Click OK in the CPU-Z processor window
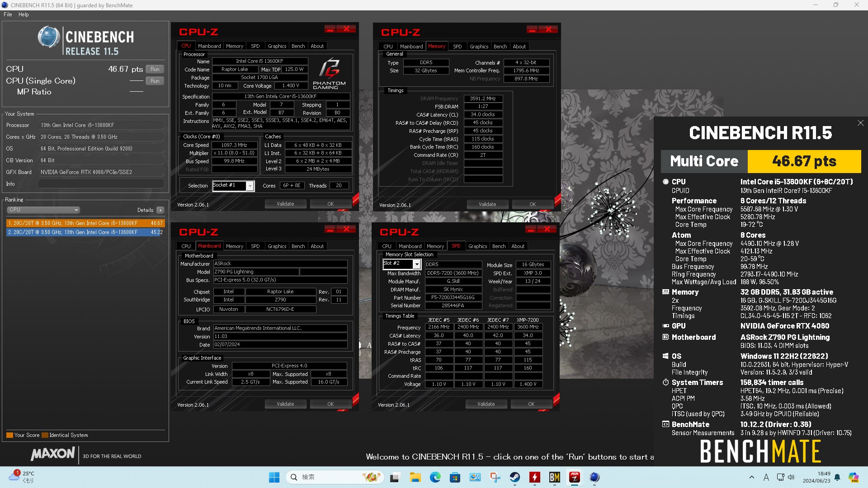Screen dimensions: 868x488 point(330,204)
